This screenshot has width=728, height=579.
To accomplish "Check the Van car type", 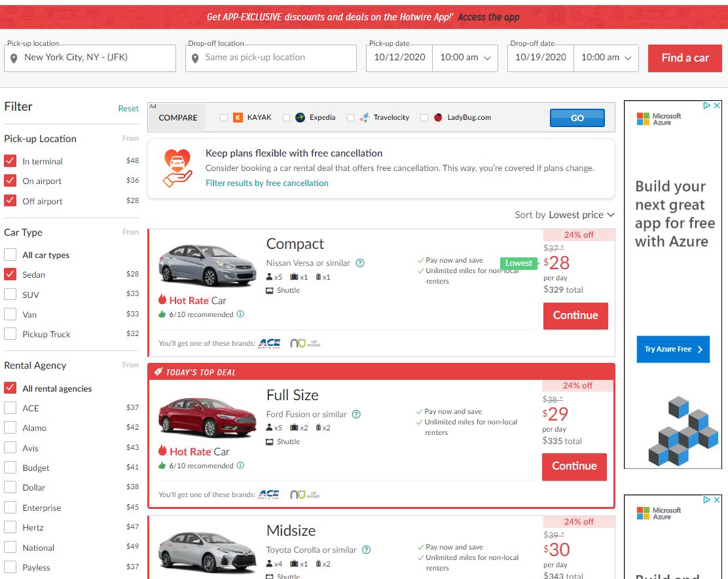I will (x=10, y=314).
